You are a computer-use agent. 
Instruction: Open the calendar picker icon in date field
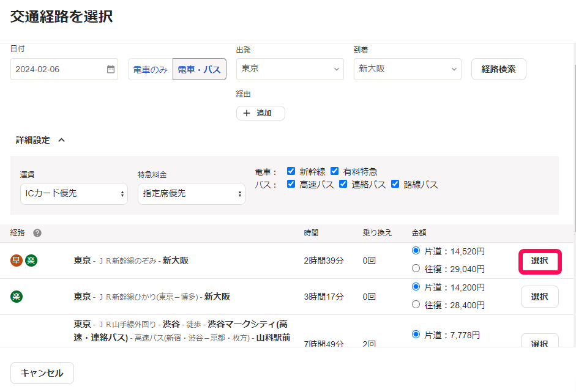point(111,69)
